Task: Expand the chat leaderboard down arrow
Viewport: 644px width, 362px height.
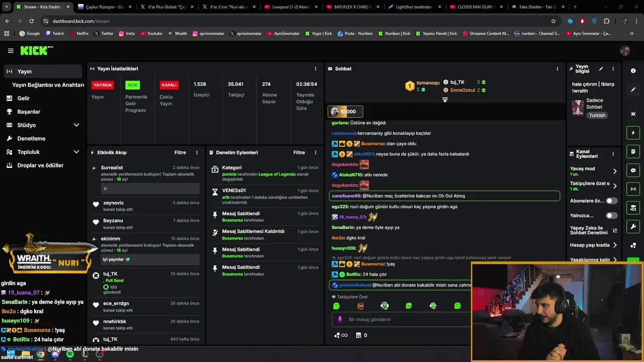Action: [445, 100]
